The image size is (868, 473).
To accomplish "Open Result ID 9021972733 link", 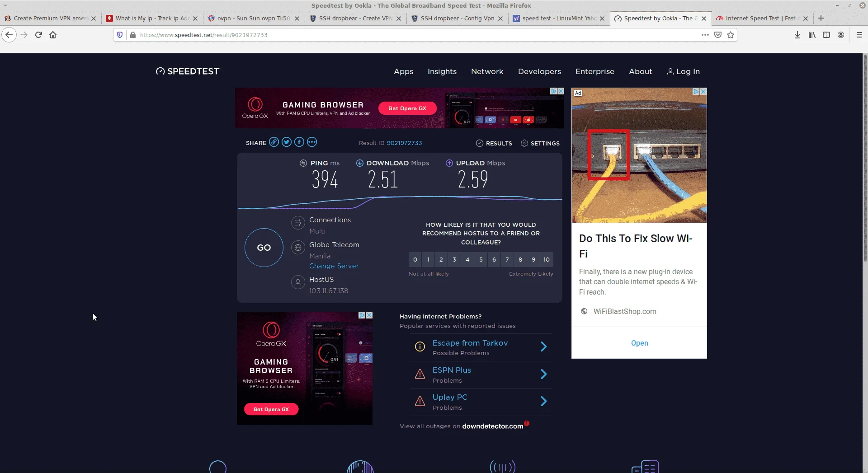I will pyautogui.click(x=404, y=143).
